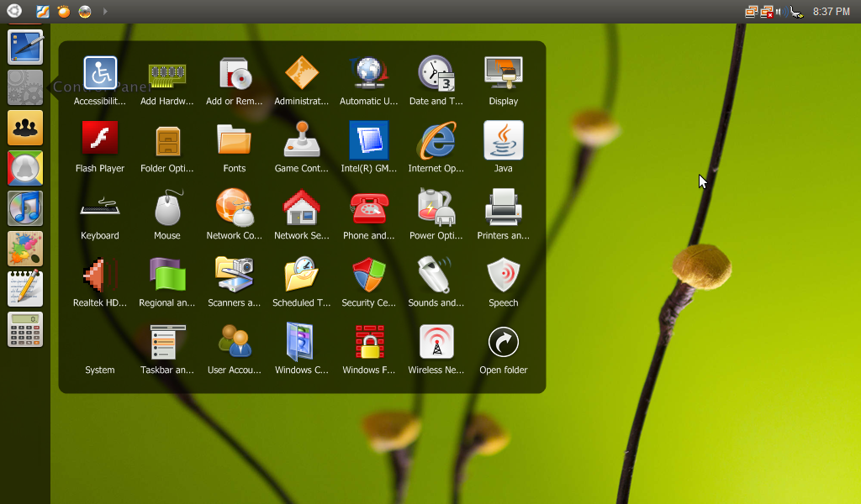Open Accessibility Options in Control Panel
Screen dimensions: 861x504
(x=100, y=73)
